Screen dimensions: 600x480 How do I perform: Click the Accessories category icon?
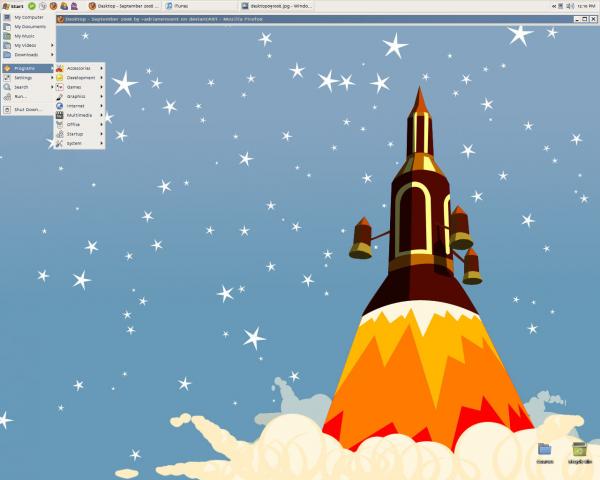coord(60,69)
